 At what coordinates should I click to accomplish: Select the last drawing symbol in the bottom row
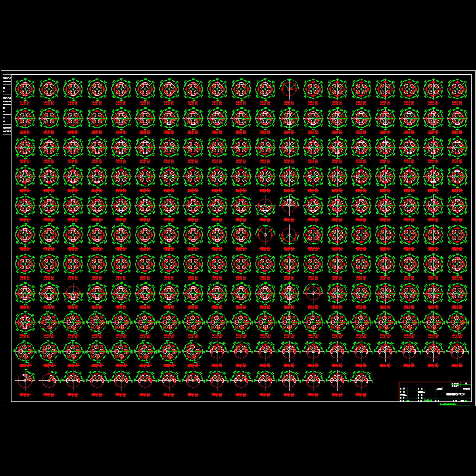coord(361,380)
